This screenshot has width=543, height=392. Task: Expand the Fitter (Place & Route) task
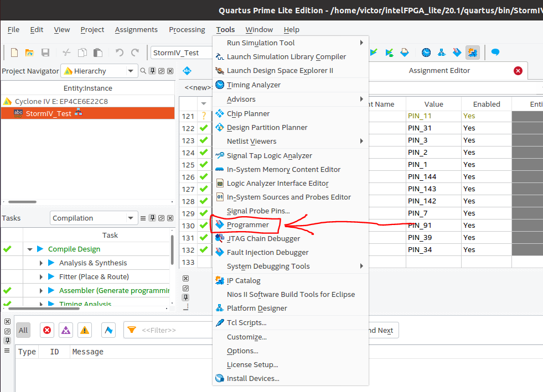(41, 277)
